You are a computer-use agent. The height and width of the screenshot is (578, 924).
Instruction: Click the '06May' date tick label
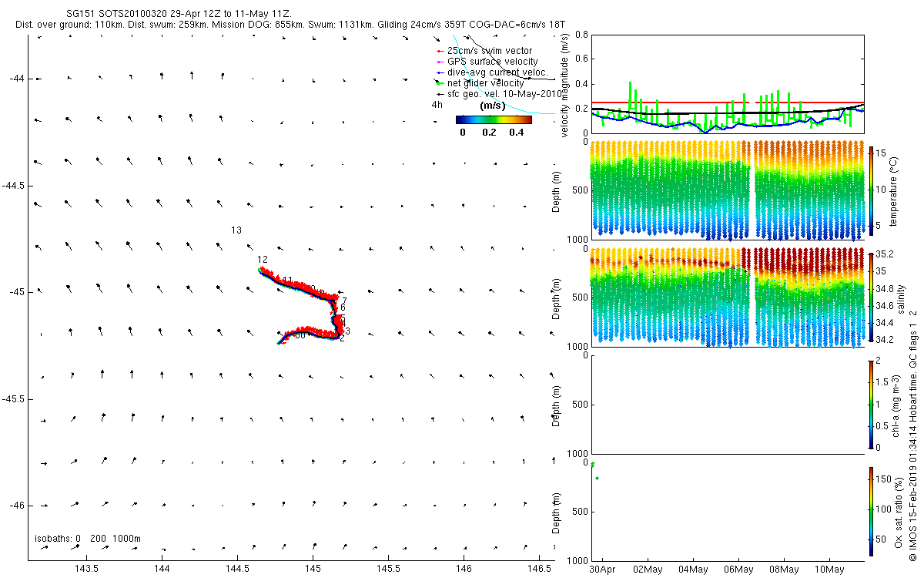[x=738, y=570]
